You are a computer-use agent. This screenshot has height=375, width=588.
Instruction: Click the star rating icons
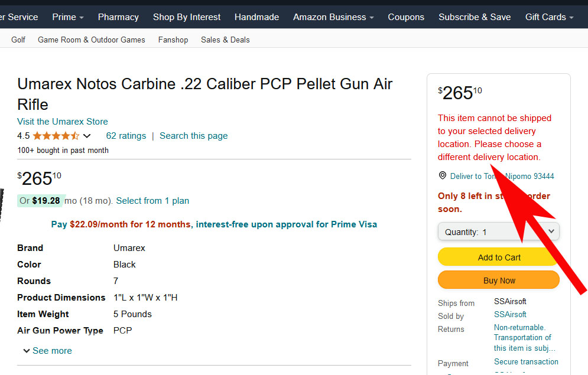tap(56, 136)
